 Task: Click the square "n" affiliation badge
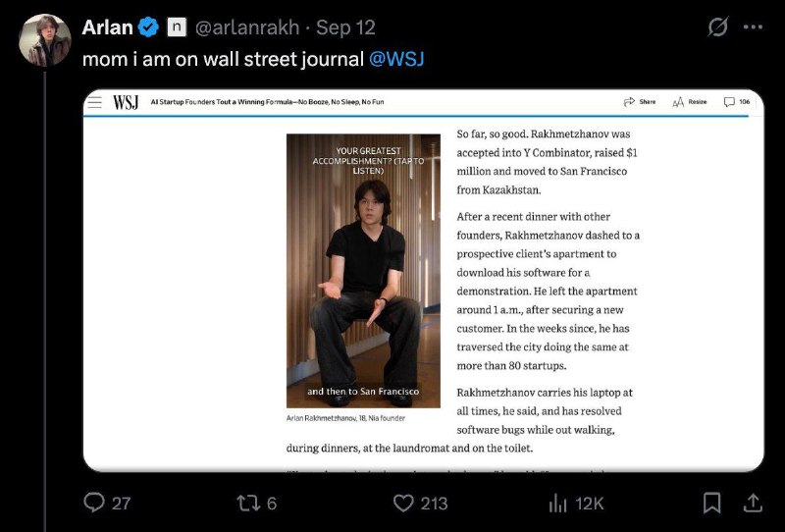[x=177, y=27]
